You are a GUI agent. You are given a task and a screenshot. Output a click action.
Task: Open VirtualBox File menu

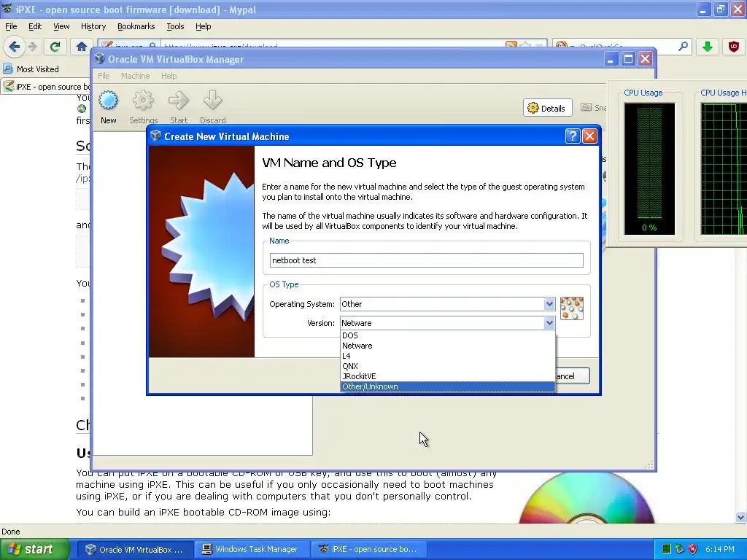point(104,76)
